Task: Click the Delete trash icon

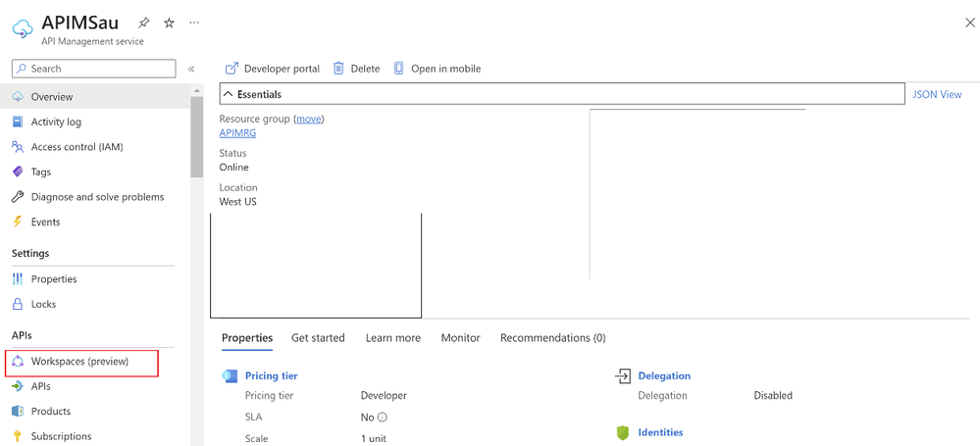Action: pyautogui.click(x=338, y=69)
